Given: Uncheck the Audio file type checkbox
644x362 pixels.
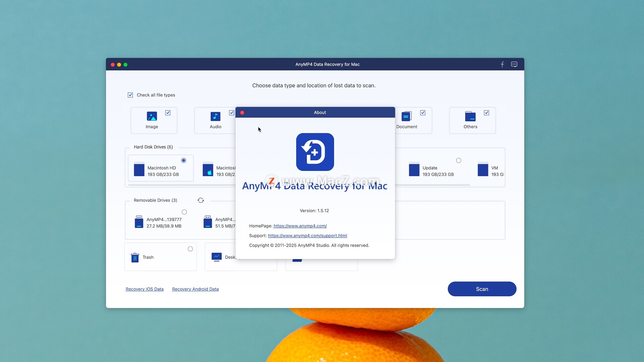Looking at the screenshot, I should [231, 113].
